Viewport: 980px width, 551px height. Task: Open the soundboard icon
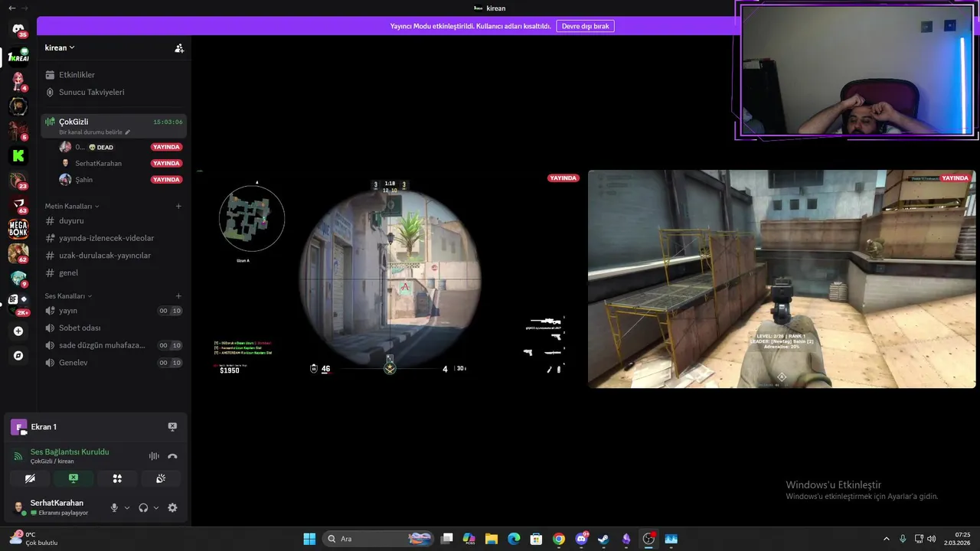[161, 478]
